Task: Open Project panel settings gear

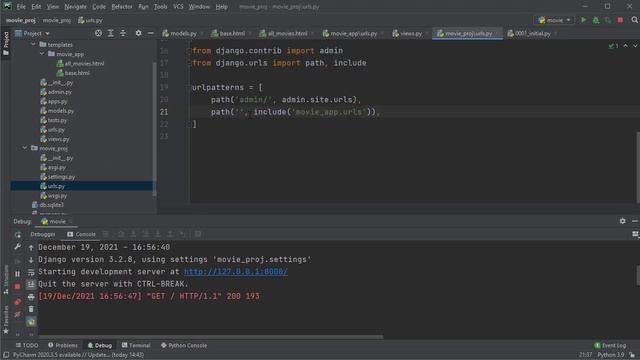Action: coord(138,33)
